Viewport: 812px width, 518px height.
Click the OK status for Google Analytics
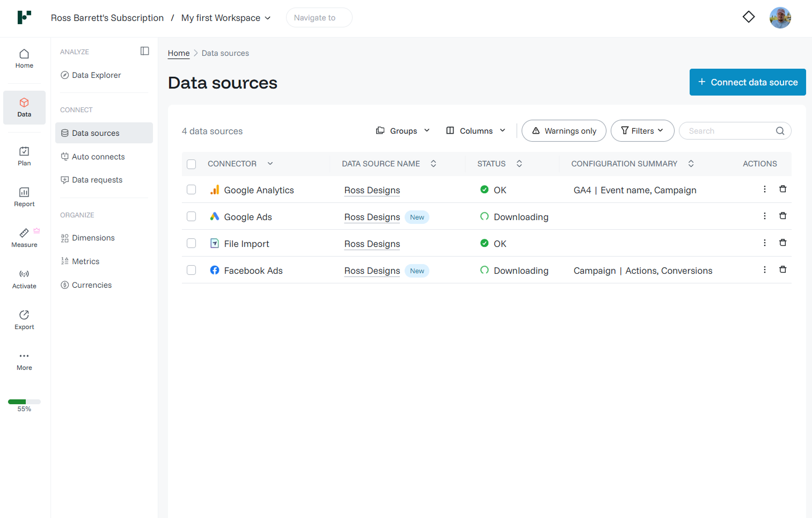[x=493, y=190]
